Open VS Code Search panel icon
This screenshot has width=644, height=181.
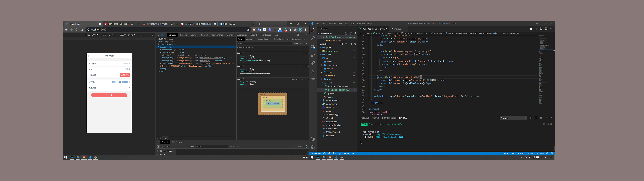(313, 38)
